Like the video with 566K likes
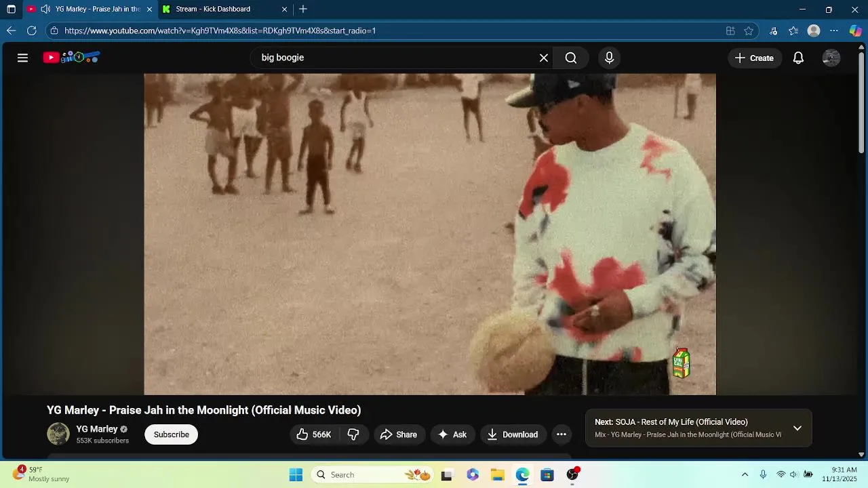Viewport: 868px width, 488px height. click(314, 434)
